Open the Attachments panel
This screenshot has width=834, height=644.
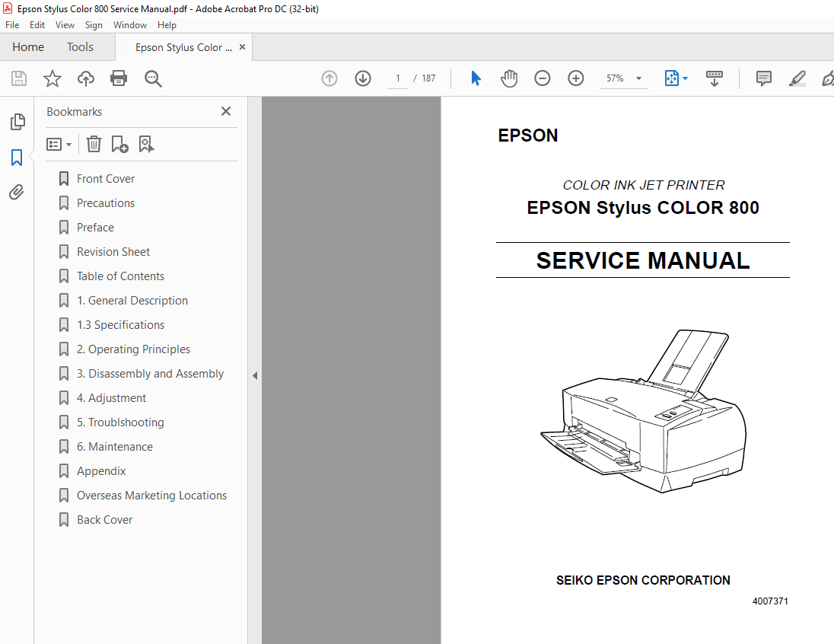17,192
